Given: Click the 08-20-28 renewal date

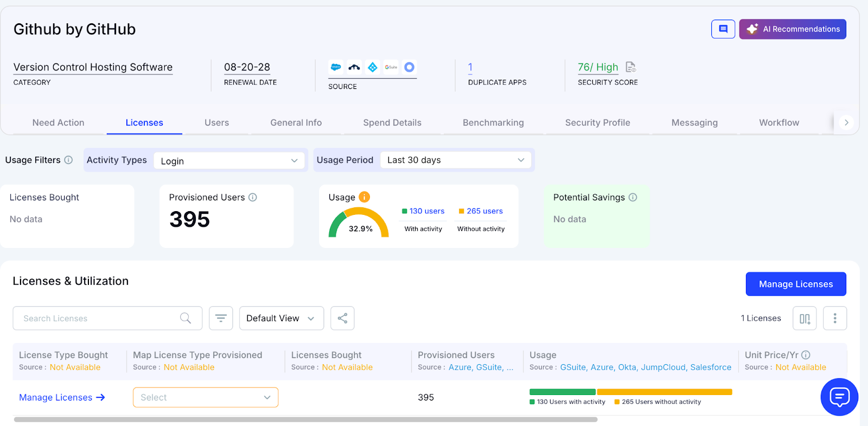Looking at the screenshot, I should [x=247, y=67].
